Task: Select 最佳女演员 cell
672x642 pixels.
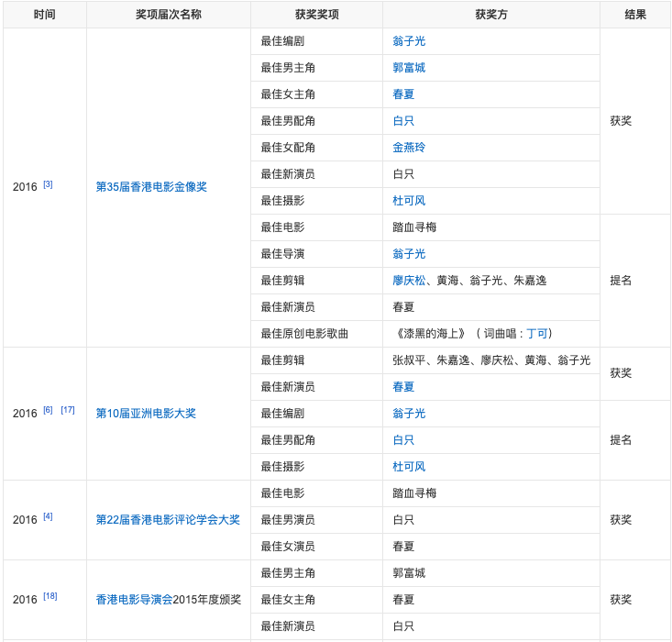Action: [x=316, y=547]
